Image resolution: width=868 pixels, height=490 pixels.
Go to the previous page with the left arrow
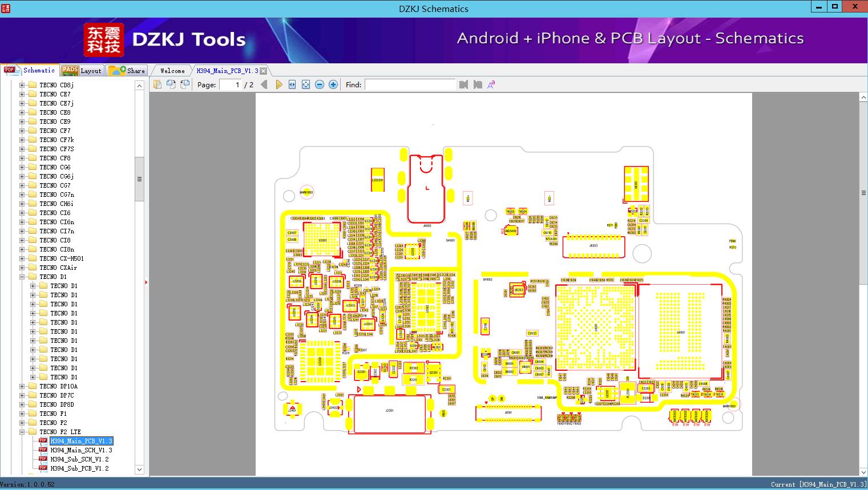click(x=264, y=84)
